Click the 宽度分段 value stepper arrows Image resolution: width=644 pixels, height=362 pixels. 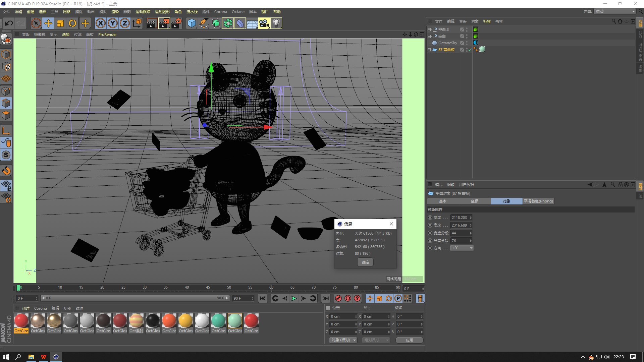[471, 233]
